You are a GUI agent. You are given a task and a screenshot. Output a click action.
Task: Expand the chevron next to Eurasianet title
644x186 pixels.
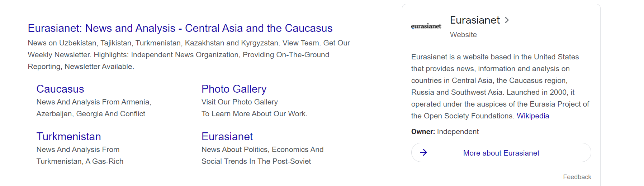point(507,20)
